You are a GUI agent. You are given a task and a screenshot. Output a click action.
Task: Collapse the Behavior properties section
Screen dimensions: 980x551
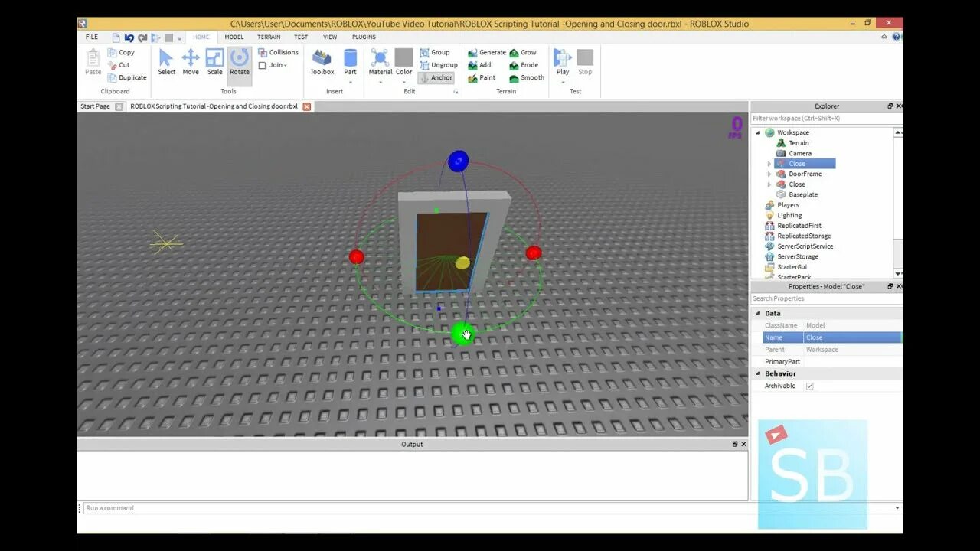(758, 373)
